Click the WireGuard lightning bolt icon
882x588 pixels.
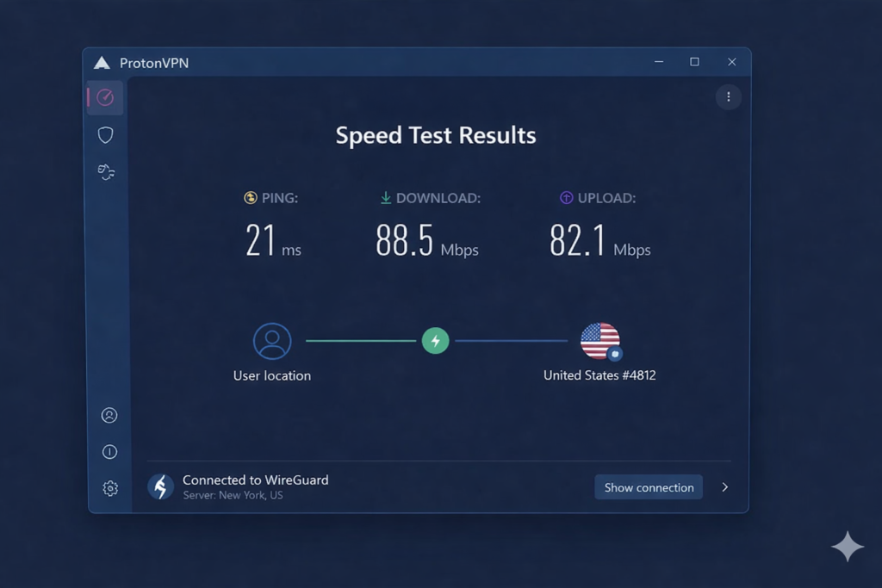(160, 486)
